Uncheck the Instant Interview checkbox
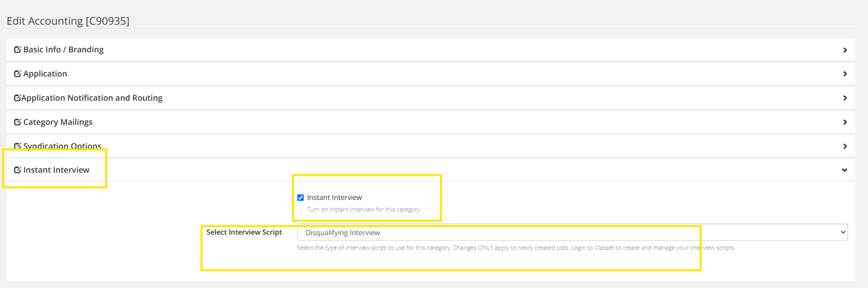This screenshot has width=868, height=288. 301,197
